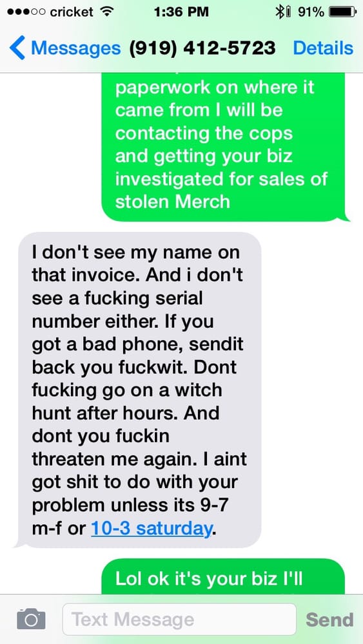Tap the 1:36 PM clock in status bar

(x=181, y=12)
